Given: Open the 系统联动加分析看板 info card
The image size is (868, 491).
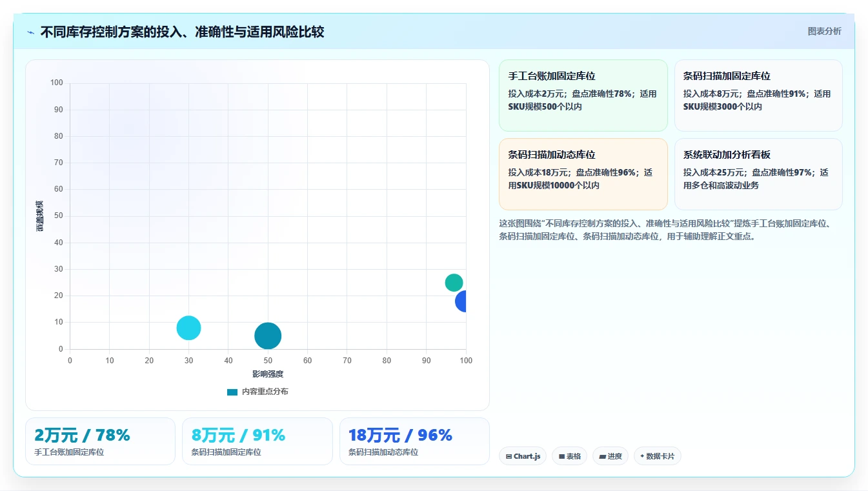Looking at the screenshot, I should (758, 174).
